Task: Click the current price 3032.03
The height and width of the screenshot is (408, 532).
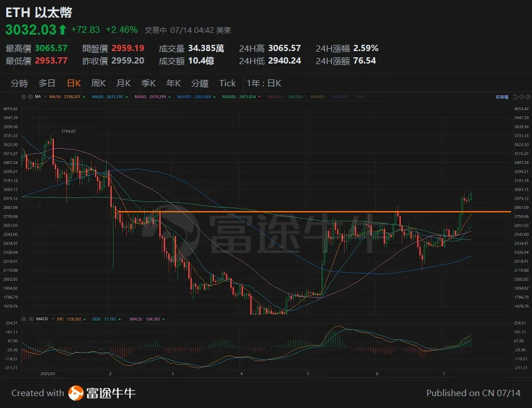Action: click(x=31, y=30)
